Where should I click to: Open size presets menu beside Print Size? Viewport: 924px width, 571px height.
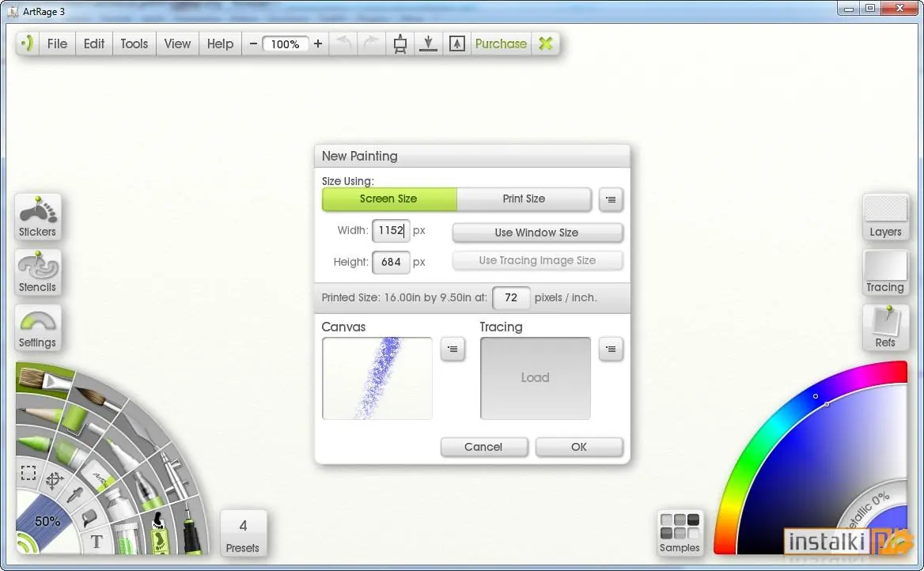pyautogui.click(x=611, y=200)
